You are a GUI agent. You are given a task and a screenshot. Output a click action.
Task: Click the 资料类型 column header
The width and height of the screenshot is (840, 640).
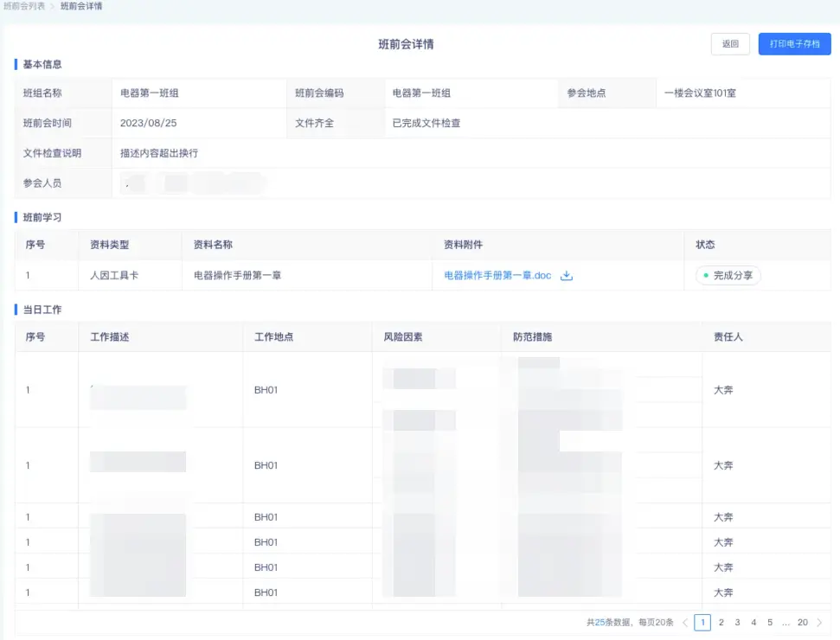[109, 245]
